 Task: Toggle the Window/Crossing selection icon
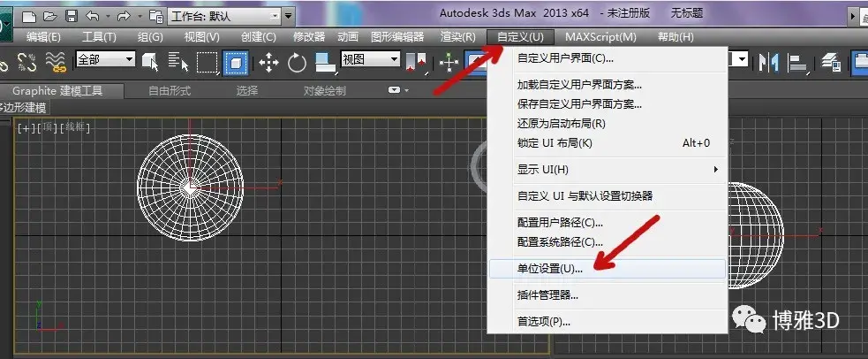(x=235, y=63)
